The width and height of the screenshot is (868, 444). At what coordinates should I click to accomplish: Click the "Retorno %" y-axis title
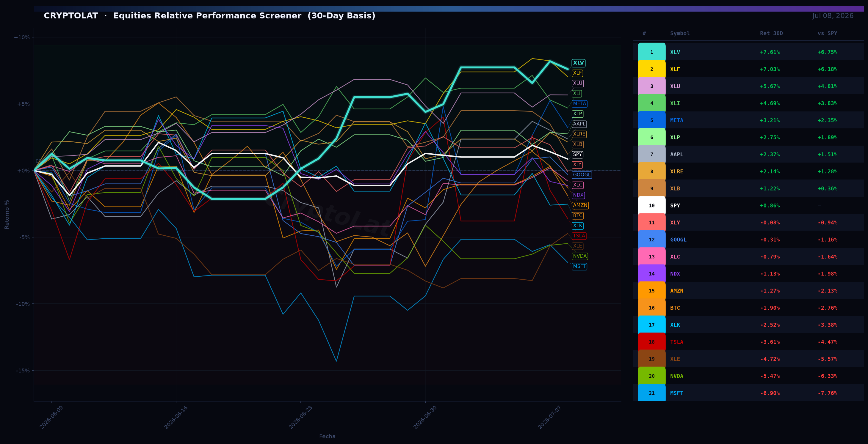pos(7,215)
